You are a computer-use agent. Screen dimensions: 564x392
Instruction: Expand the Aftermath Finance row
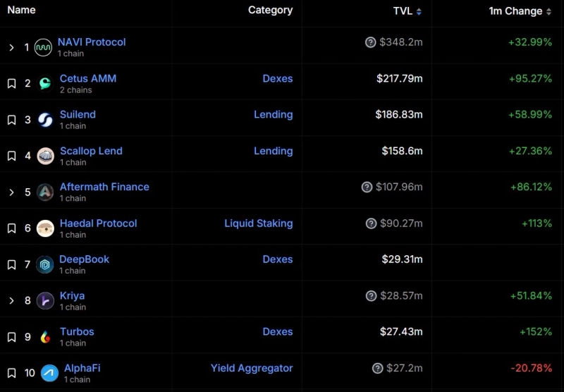click(11, 192)
